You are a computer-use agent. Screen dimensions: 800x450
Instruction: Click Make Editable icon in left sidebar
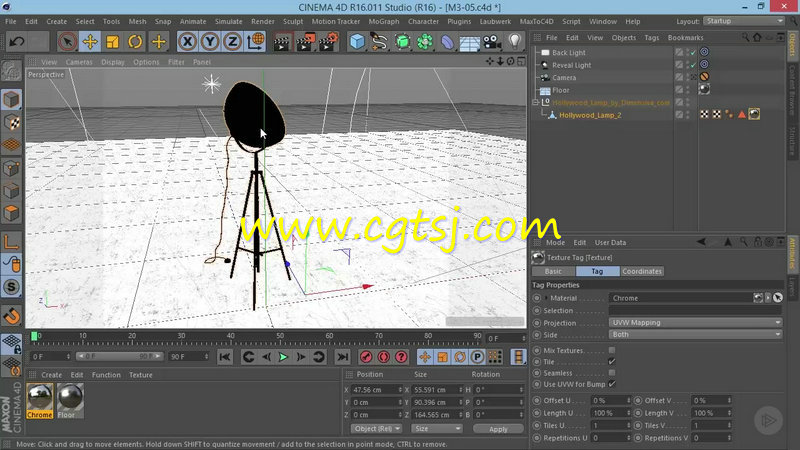[x=11, y=71]
